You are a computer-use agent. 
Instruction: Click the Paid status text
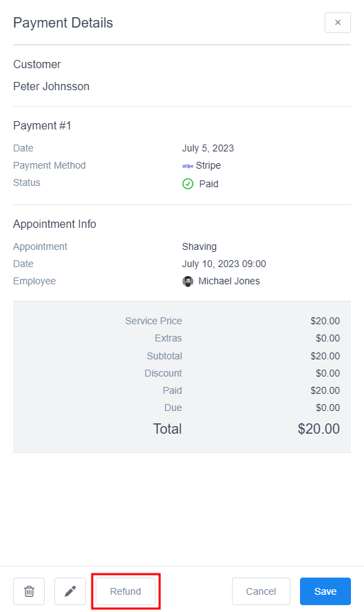208,184
